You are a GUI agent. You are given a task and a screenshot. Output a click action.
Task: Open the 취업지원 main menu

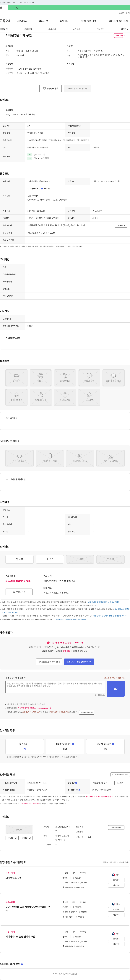43,21
